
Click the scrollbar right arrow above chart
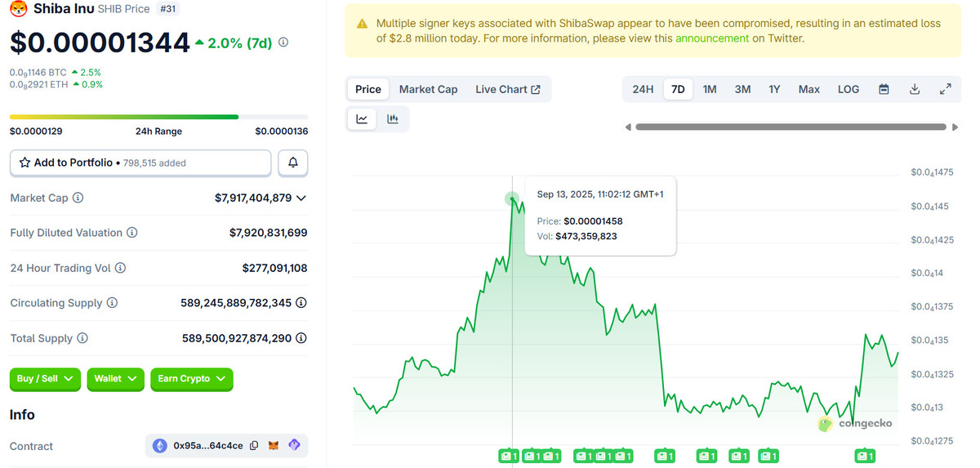pos(955,127)
